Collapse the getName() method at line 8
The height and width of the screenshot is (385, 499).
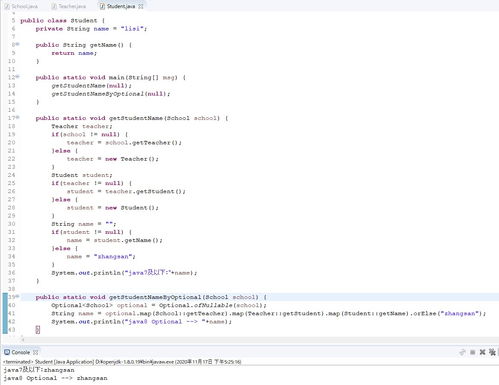pyautogui.click(x=18, y=44)
